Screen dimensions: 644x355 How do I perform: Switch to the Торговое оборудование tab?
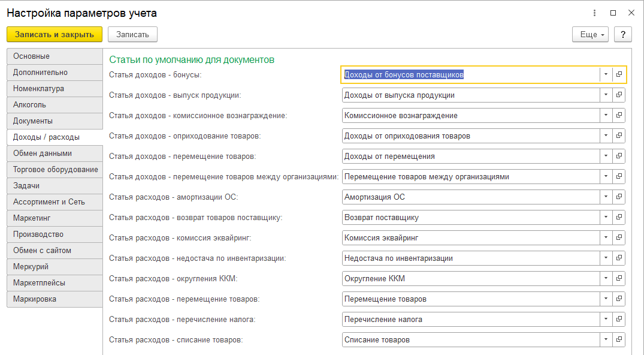click(x=55, y=170)
